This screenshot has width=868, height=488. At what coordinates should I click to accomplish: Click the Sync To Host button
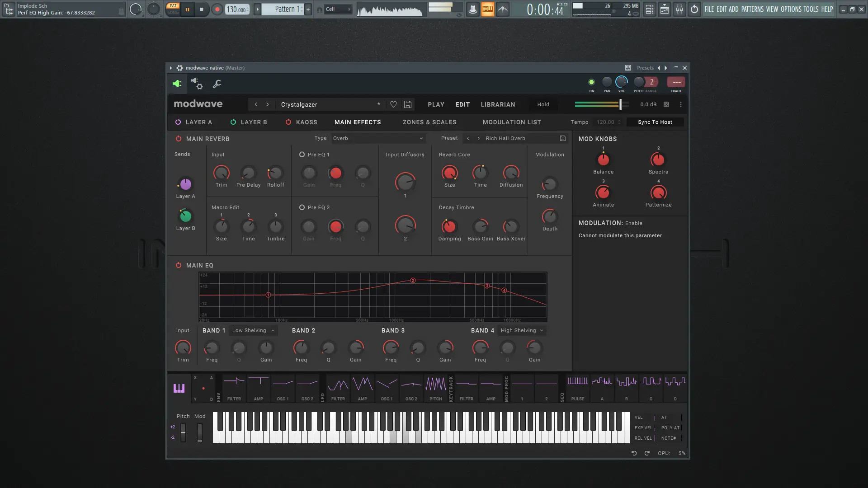[x=655, y=122]
